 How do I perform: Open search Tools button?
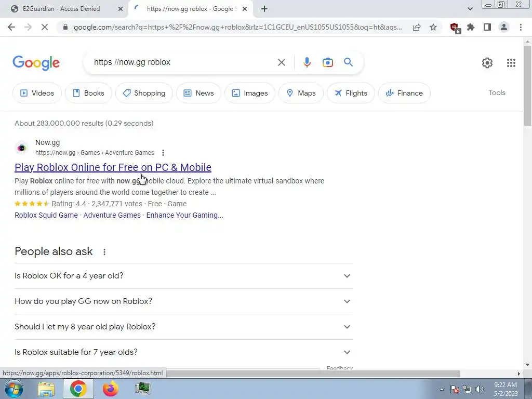pos(497,92)
